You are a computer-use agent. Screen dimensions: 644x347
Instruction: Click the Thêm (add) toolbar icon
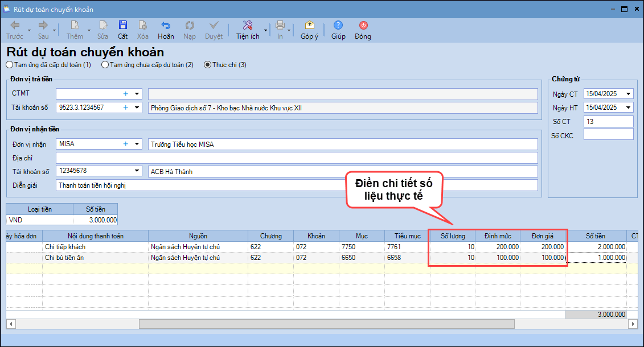click(x=75, y=26)
